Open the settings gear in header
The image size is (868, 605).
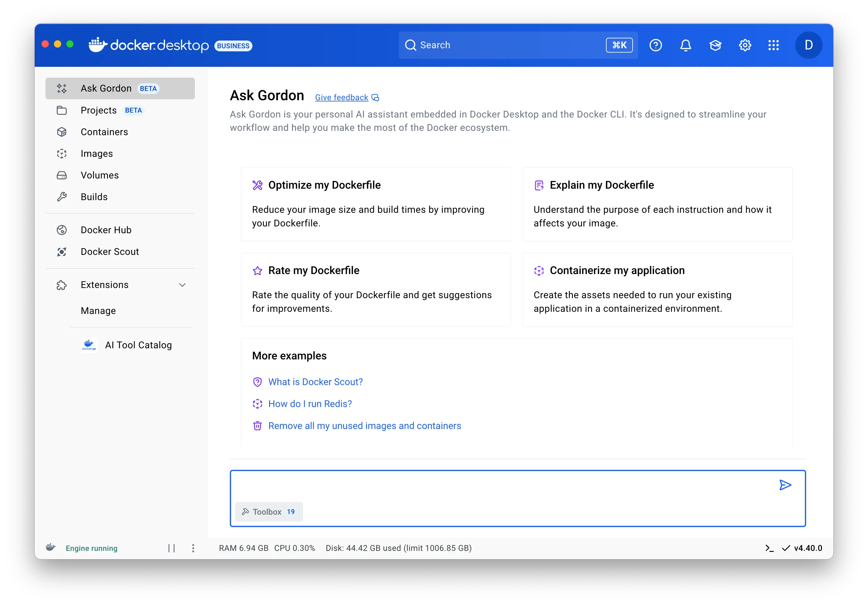click(x=745, y=45)
